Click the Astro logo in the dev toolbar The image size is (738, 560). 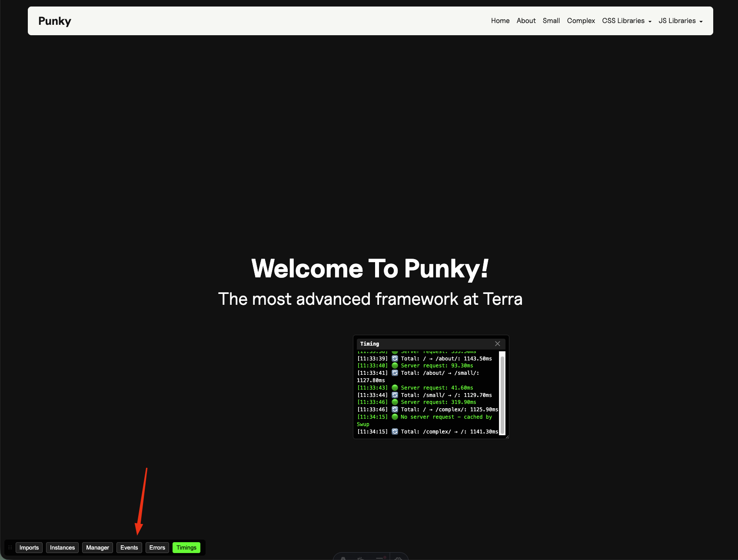click(x=343, y=558)
